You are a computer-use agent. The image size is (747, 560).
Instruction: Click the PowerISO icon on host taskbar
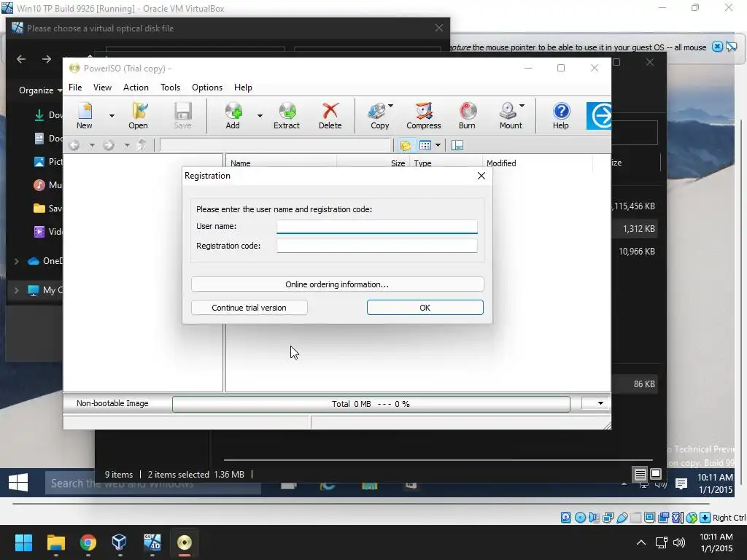185,542
